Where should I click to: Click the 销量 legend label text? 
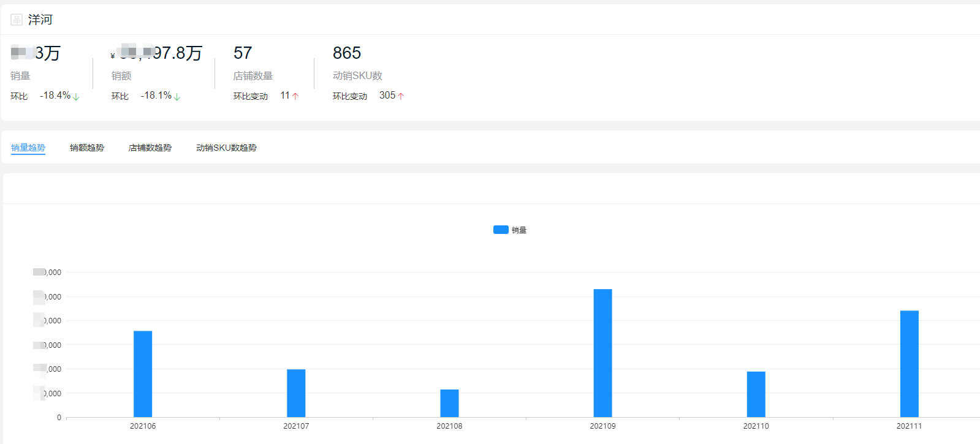519,230
